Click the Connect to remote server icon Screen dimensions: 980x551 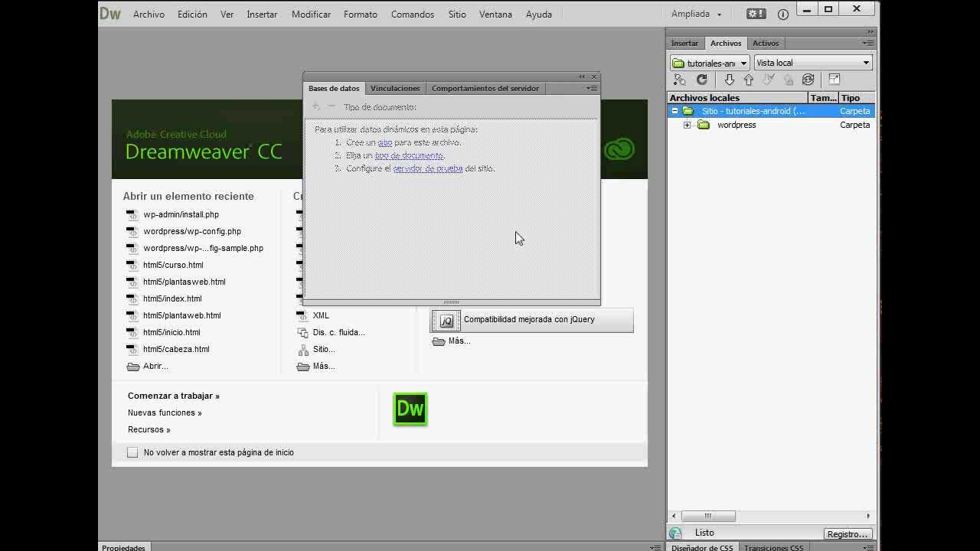[680, 80]
